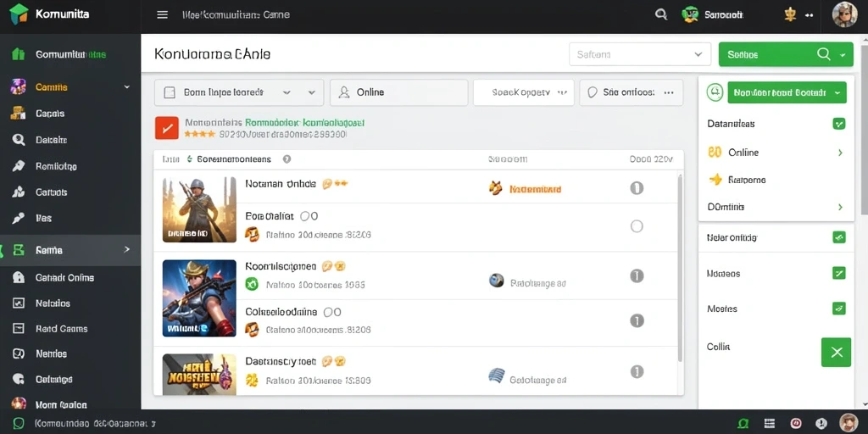868x434 pixels.
Task: Click the red circle icon in bottom bar
Action: (795, 424)
